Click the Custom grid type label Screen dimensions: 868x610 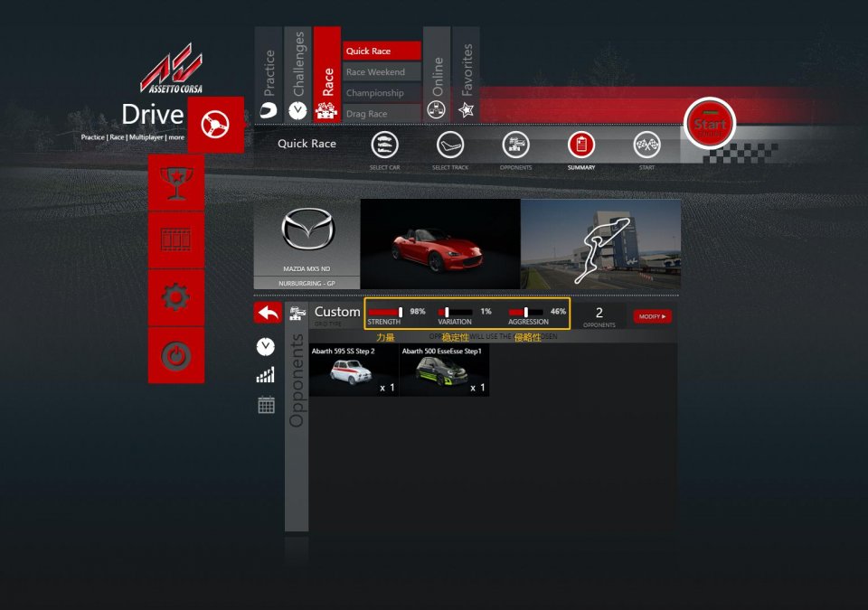[x=337, y=312]
